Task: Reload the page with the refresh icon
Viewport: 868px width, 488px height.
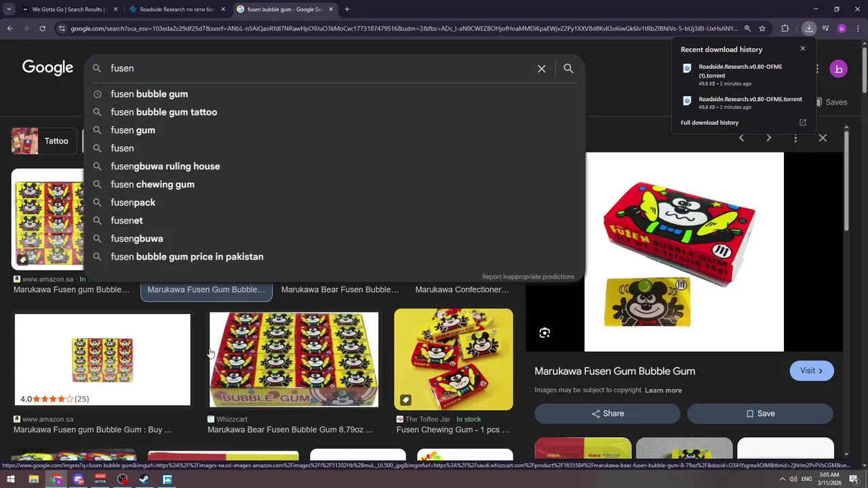Action: point(42,28)
